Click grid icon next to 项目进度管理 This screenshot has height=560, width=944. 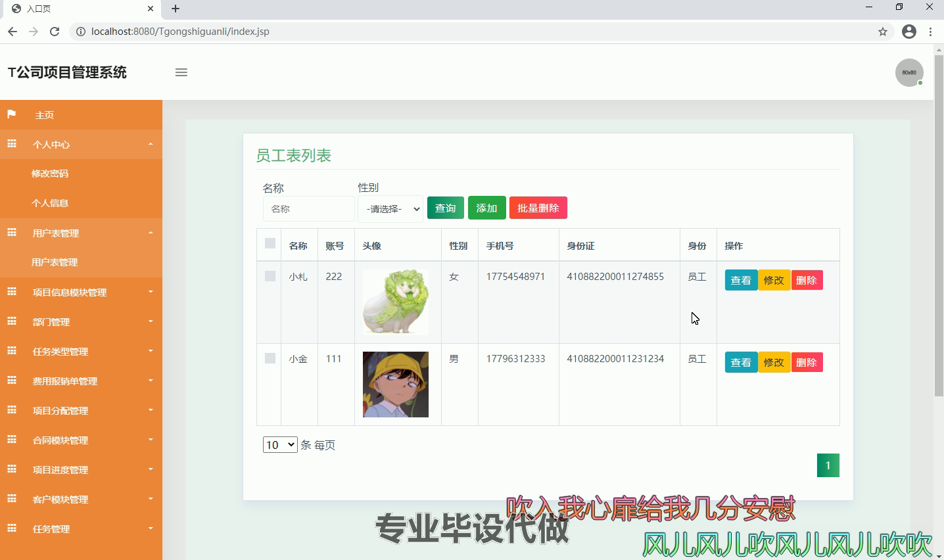[12, 469]
